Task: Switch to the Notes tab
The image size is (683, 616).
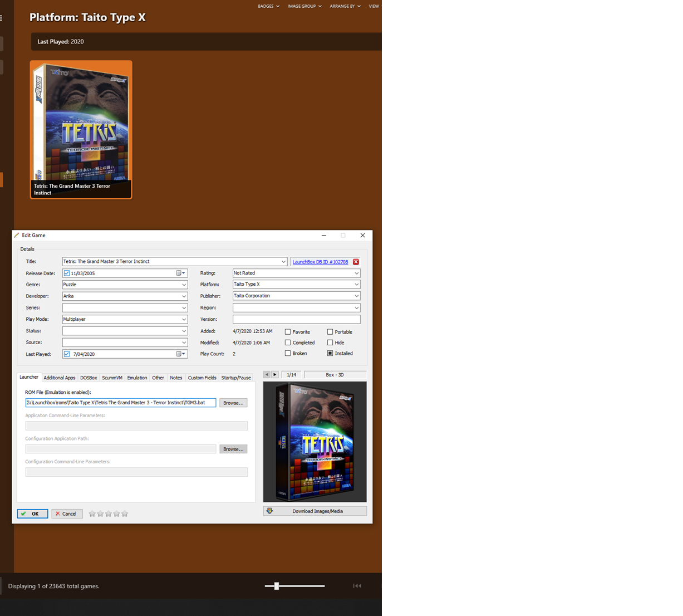Action: click(176, 378)
